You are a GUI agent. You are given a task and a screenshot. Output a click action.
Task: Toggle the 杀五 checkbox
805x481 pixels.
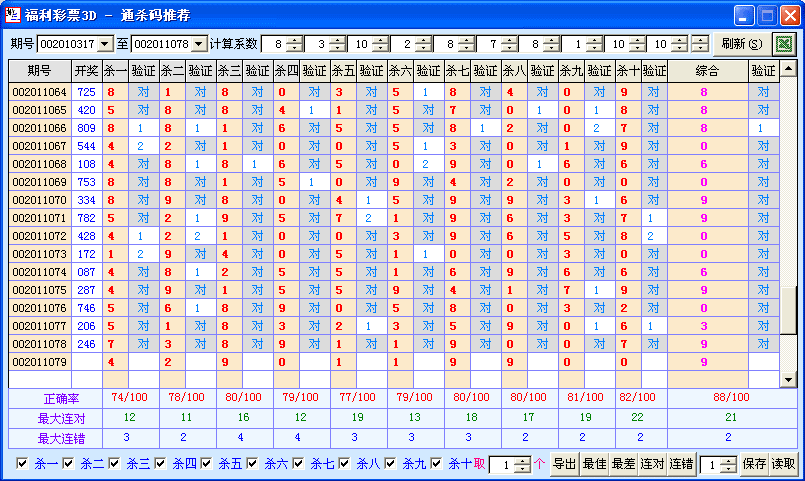(x=206, y=464)
